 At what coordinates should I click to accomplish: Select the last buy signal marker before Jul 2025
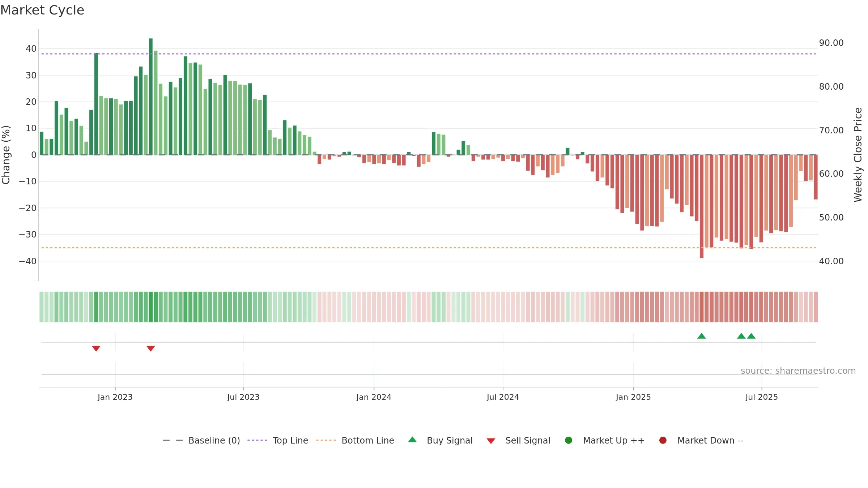coord(751,336)
